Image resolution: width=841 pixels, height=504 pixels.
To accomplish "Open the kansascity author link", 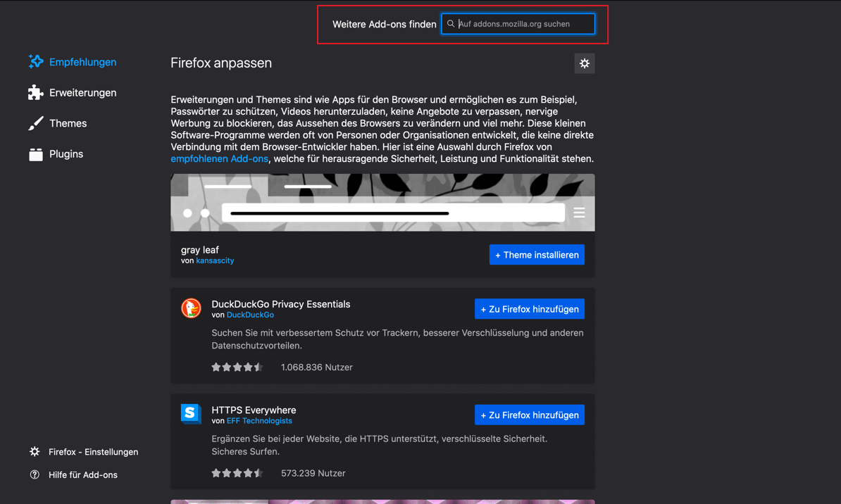I will click(x=215, y=260).
